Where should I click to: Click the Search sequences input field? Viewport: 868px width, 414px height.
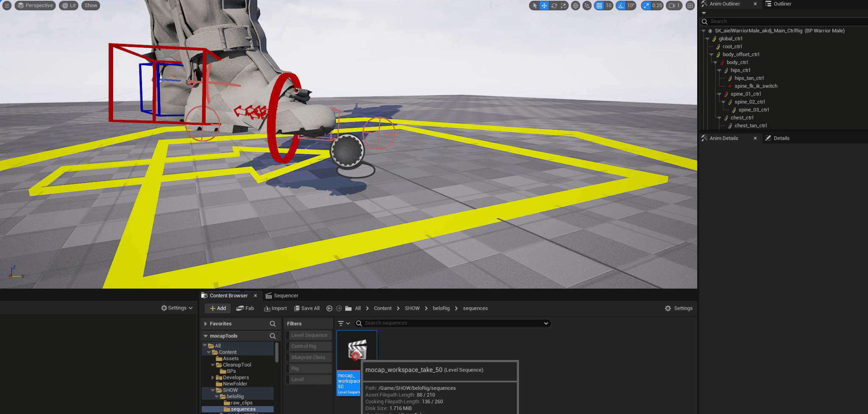(x=453, y=323)
